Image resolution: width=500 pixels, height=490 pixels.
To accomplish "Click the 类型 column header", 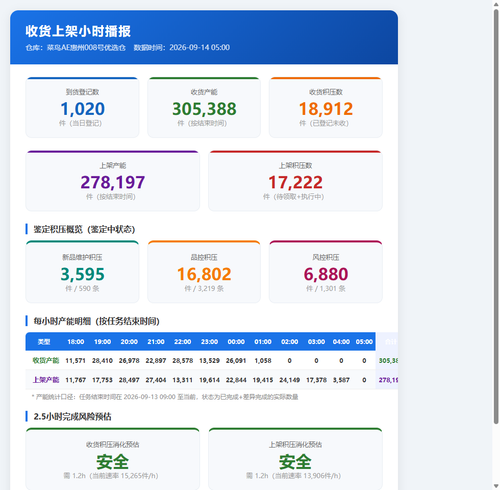I will 44,342.
